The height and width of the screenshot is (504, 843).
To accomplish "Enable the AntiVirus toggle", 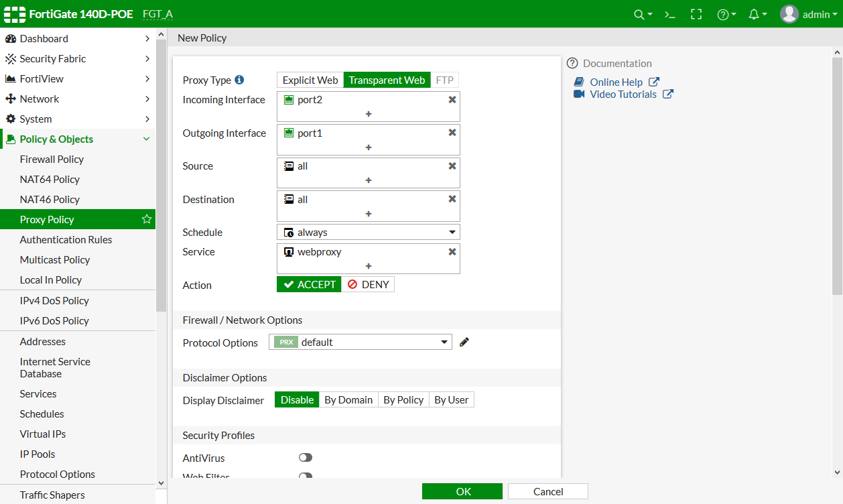I will click(306, 458).
